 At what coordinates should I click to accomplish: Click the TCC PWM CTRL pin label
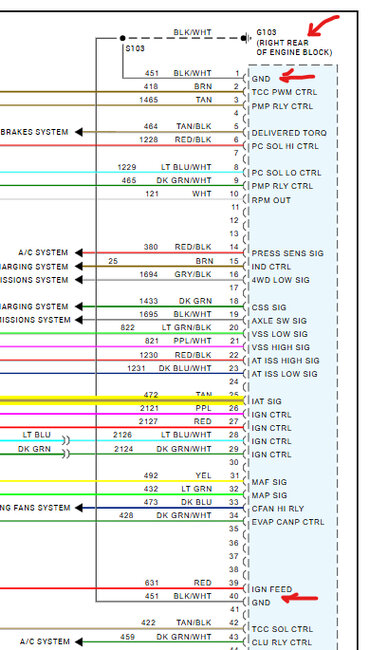284,92
